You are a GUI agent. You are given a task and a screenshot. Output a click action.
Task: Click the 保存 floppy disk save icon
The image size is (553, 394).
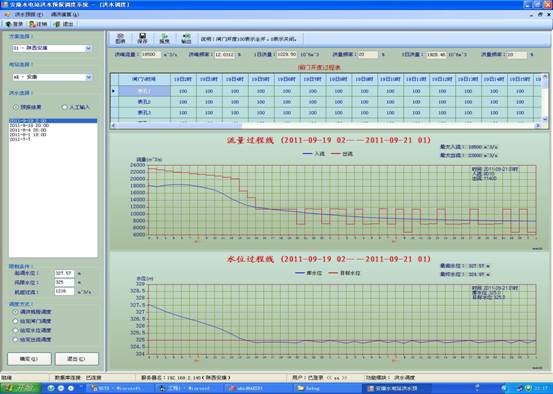[142, 38]
